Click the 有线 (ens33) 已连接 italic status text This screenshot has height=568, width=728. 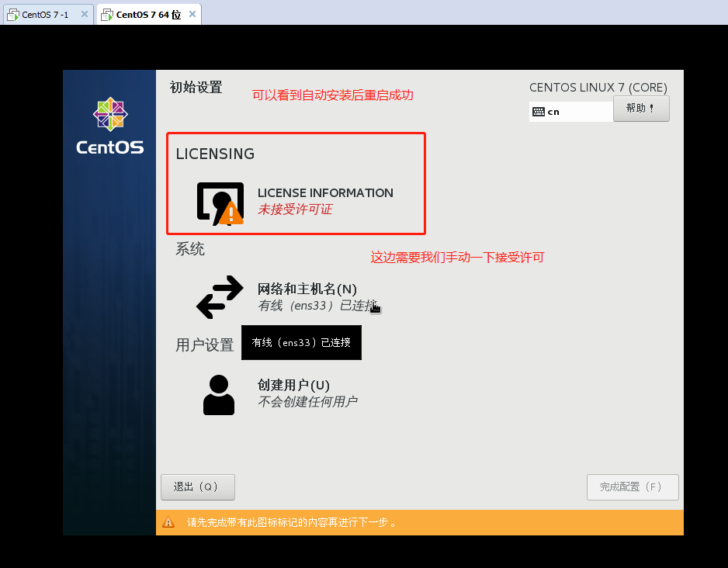[x=317, y=306]
